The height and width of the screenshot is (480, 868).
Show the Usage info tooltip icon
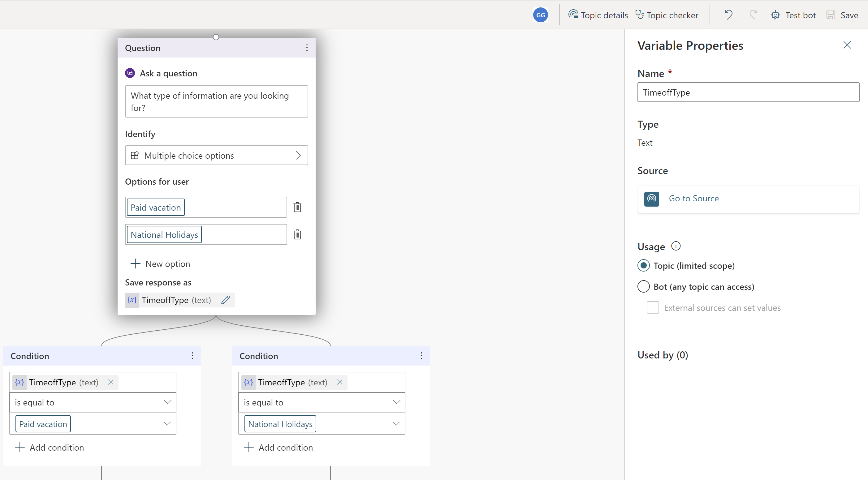(676, 246)
